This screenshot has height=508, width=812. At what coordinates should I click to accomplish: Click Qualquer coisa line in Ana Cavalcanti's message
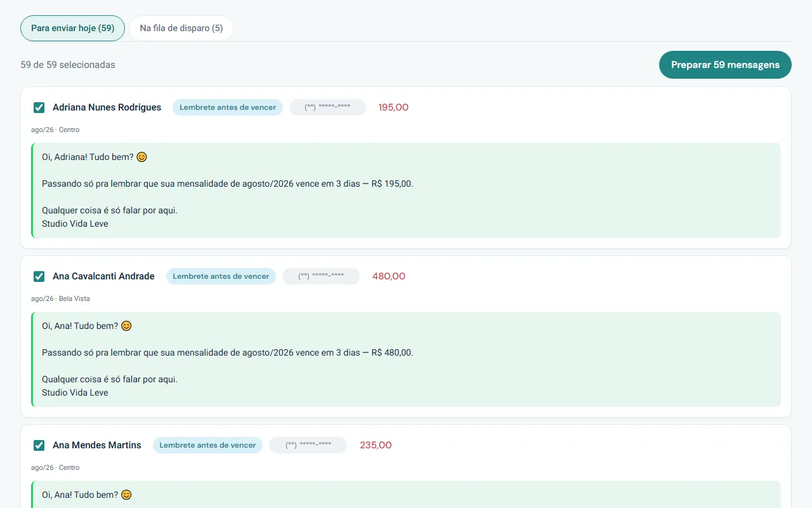point(110,379)
